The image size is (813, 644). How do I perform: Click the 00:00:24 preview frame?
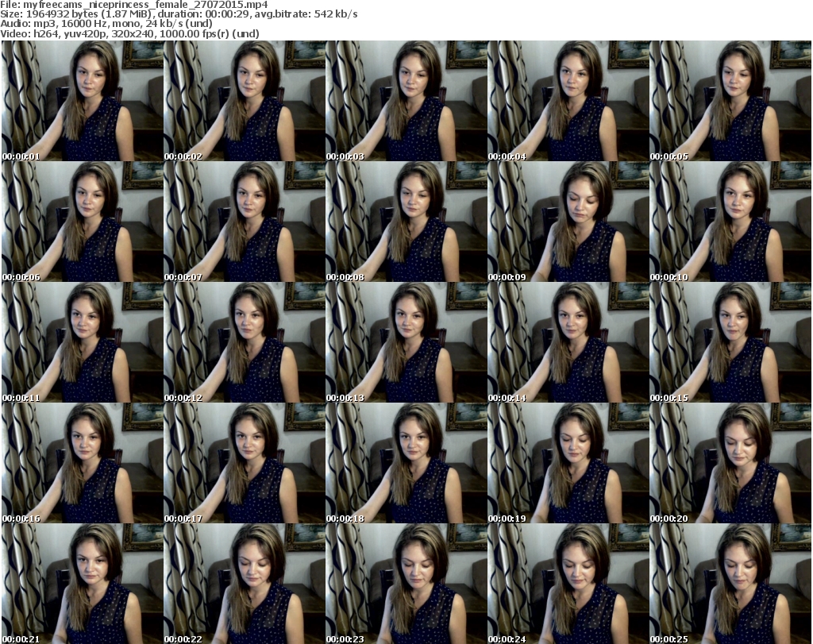coord(568,584)
